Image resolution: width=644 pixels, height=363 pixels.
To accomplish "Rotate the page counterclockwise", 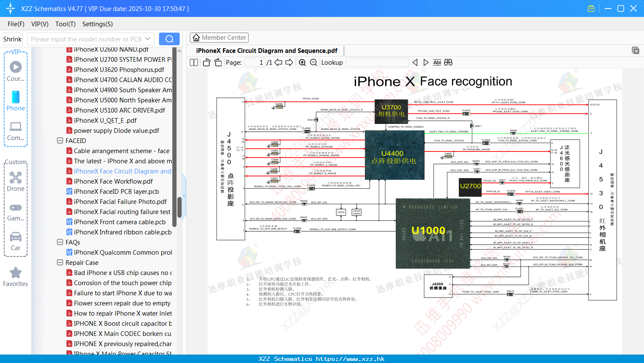I will click(207, 63).
